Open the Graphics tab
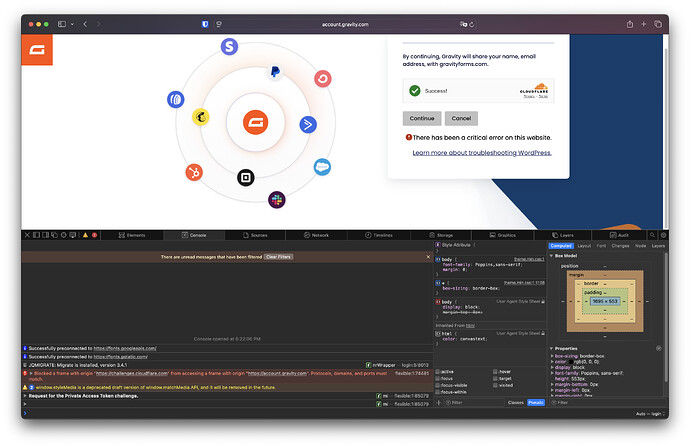Viewport: 690px width, 446px height. point(503,235)
